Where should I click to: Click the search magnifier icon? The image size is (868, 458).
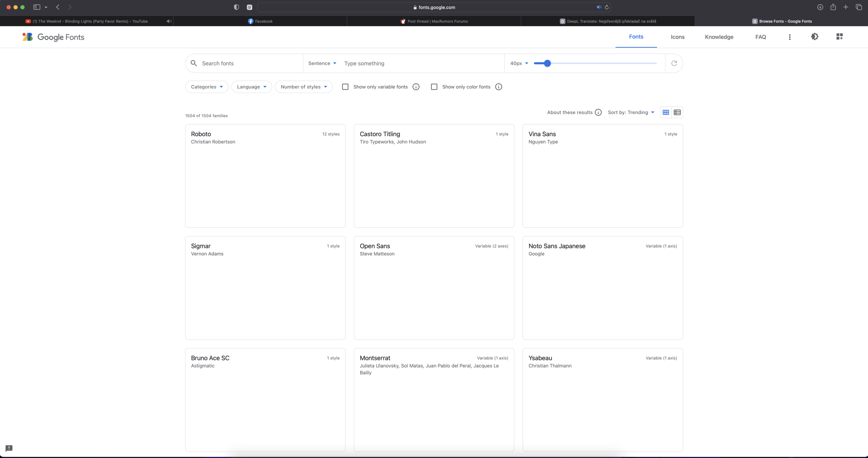(x=194, y=63)
